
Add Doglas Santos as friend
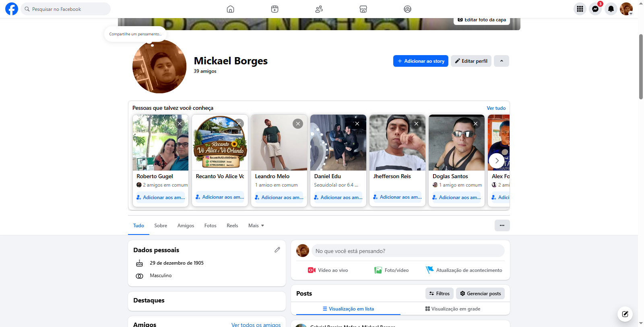456,197
